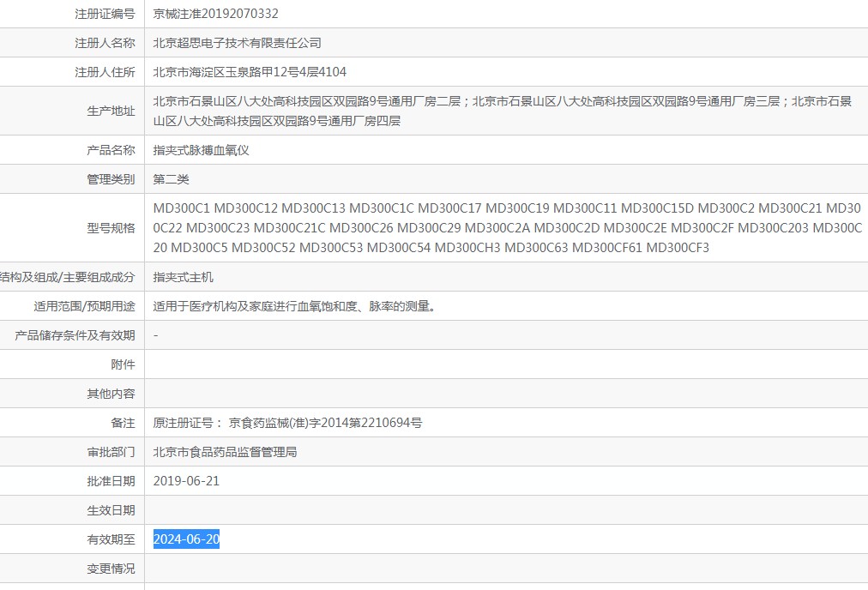Click model number MD300C15D
Screen dimensions: 868x590
click(x=657, y=208)
